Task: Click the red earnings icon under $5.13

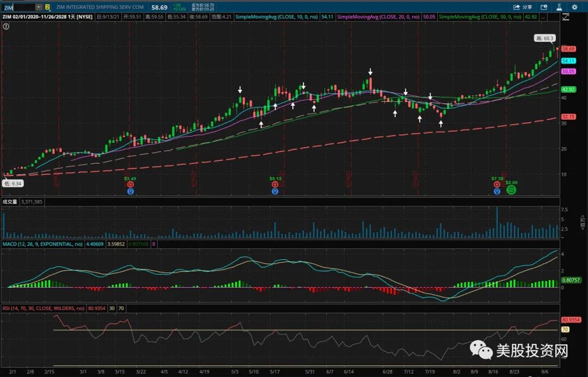Action: point(275,184)
